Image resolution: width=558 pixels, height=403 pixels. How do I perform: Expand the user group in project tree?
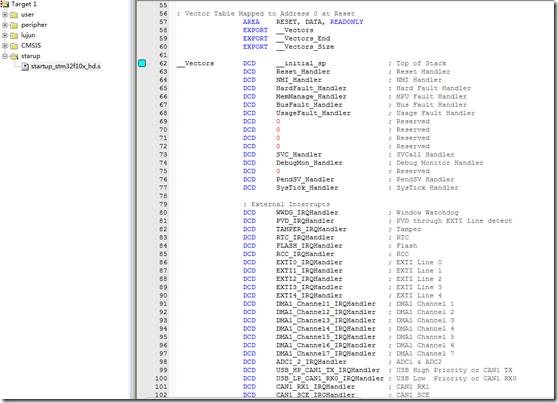tap(5, 15)
